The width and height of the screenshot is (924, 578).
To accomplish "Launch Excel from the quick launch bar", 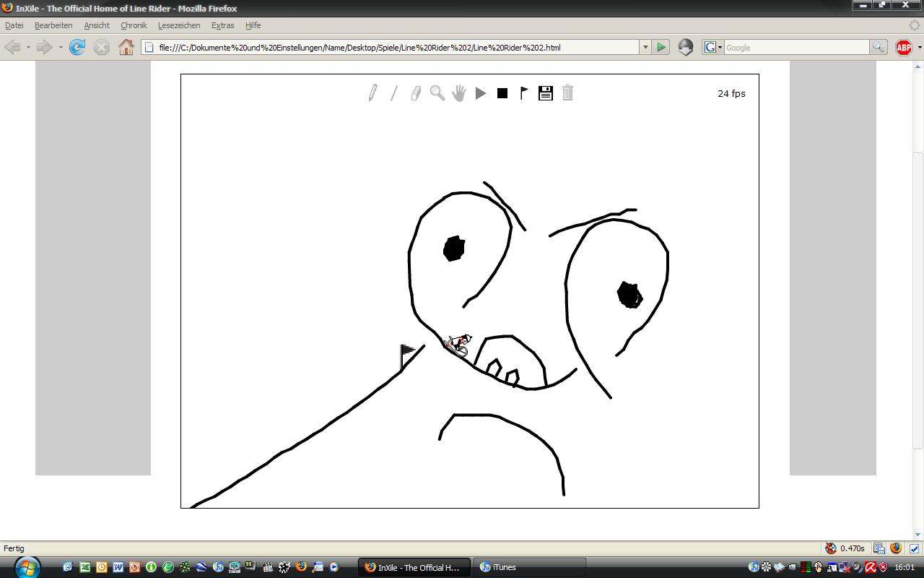I will click(x=84, y=567).
